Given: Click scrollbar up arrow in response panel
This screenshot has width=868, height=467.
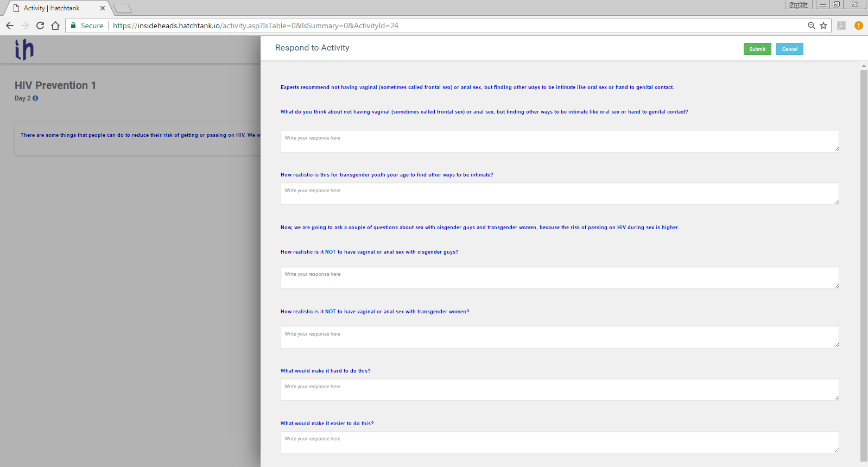Looking at the screenshot, I should pos(864,66).
